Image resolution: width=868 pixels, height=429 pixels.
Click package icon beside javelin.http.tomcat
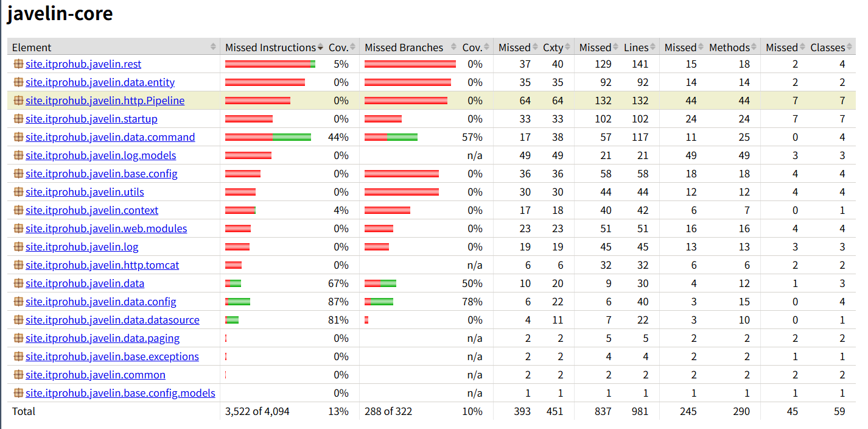(x=18, y=265)
